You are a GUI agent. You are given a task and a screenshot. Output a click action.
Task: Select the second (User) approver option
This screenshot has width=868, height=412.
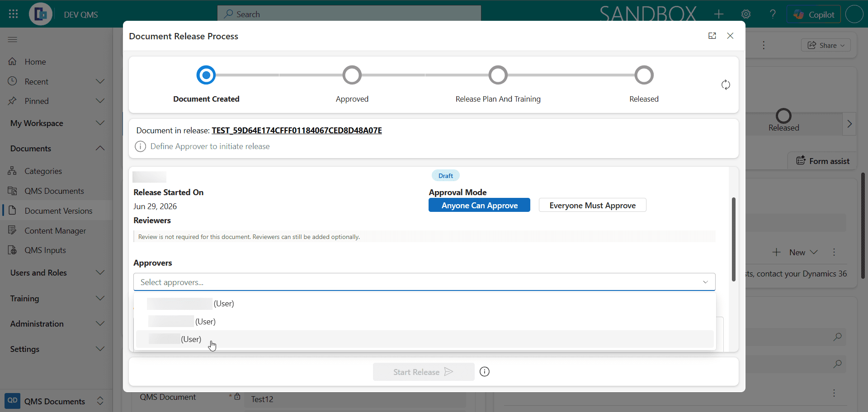click(425, 322)
